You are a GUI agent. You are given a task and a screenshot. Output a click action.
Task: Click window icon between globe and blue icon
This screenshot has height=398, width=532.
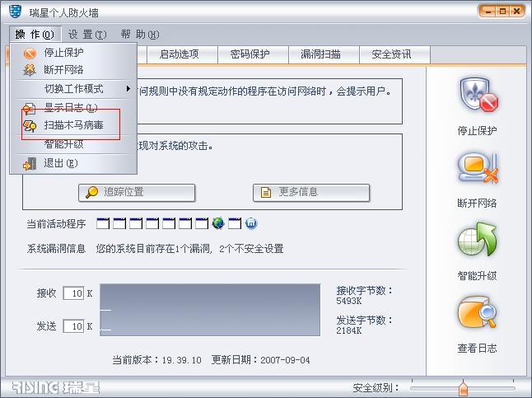235,223
